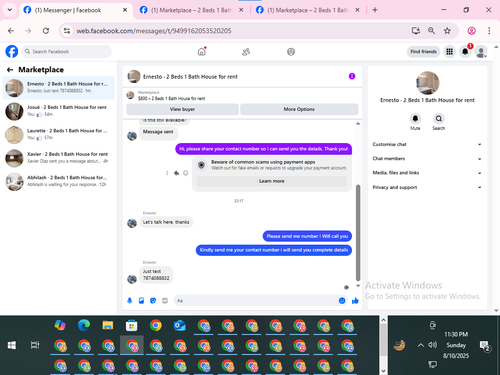
Task: Open Chrome three-dot menu
Action: coord(489,31)
